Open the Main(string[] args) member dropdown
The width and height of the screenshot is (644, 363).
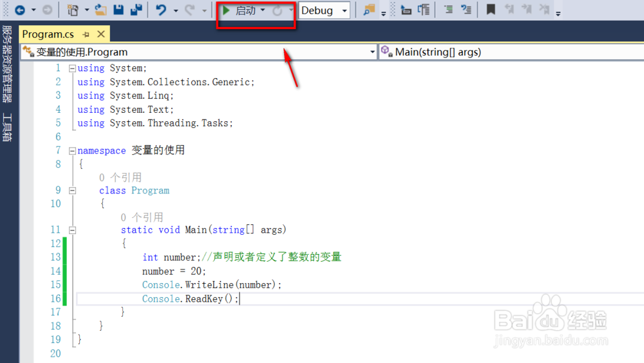tap(511, 52)
